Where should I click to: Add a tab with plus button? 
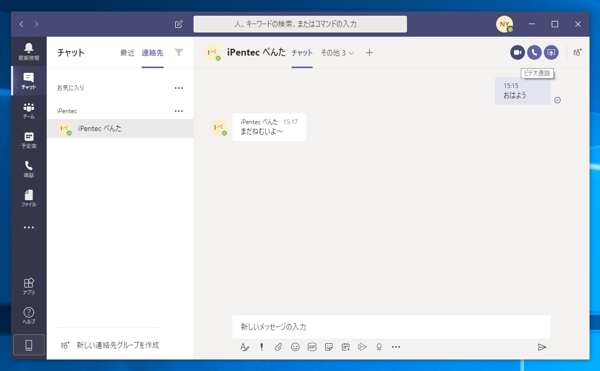(x=369, y=53)
